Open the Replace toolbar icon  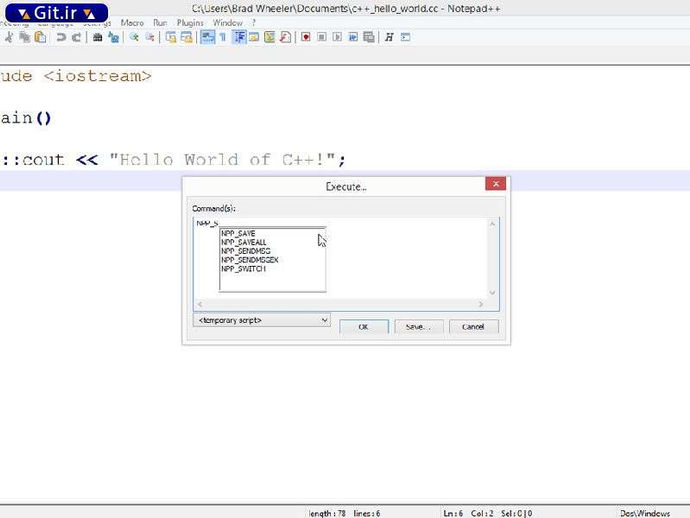pos(114,37)
